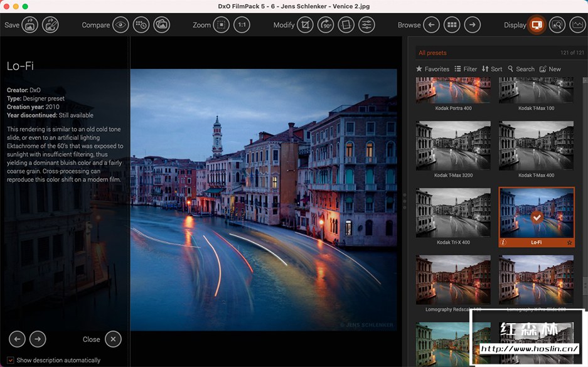Close the Lo-Fi description panel
This screenshot has width=588, height=367.
[x=112, y=339]
